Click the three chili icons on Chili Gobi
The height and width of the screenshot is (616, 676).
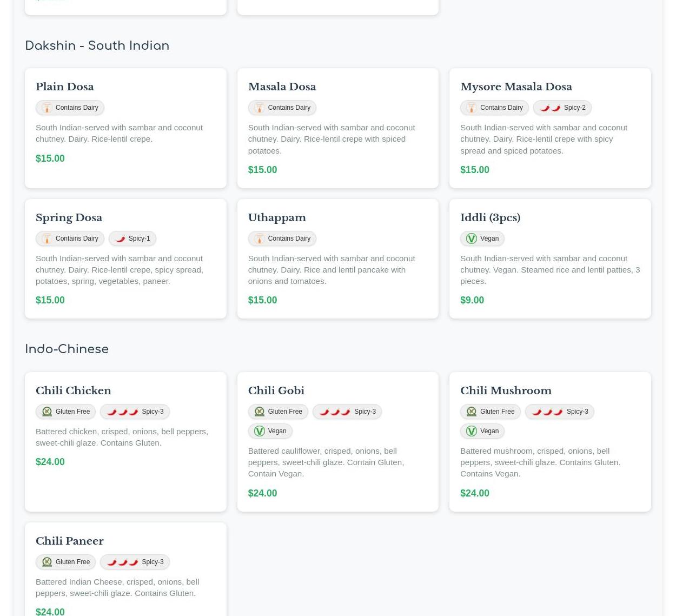(335, 412)
